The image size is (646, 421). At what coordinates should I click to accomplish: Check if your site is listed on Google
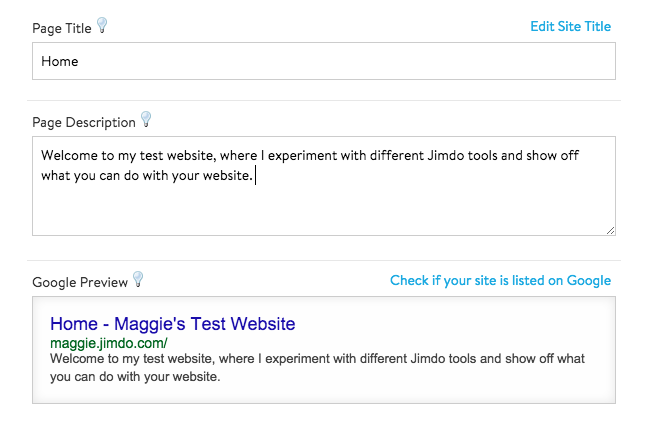pyautogui.click(x=500, y=281)
